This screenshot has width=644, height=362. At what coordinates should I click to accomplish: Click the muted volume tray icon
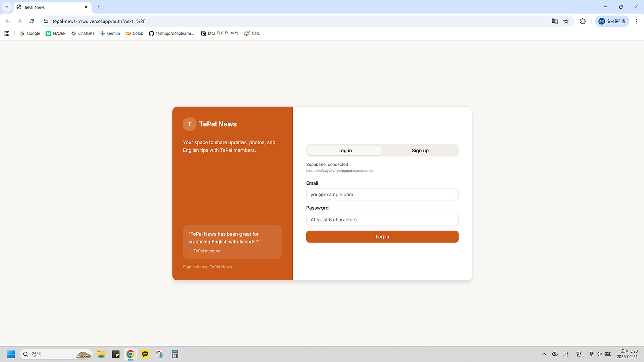point(599,354)
